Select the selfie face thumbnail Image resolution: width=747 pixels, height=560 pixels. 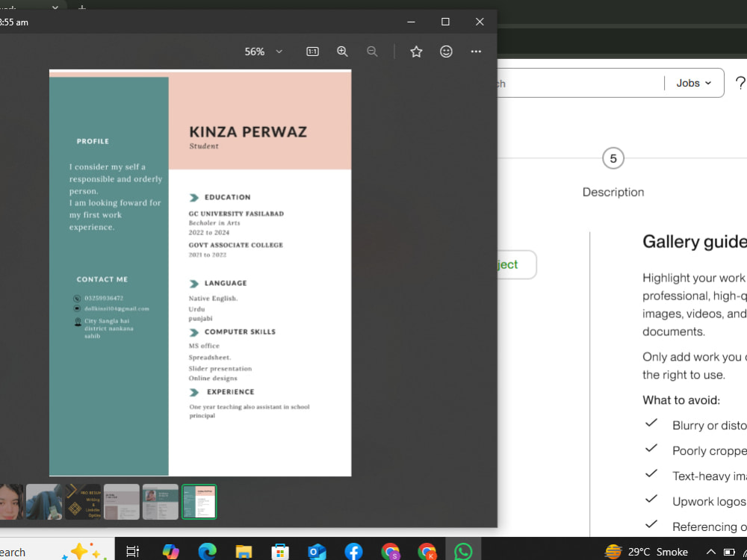coord(11,502)
